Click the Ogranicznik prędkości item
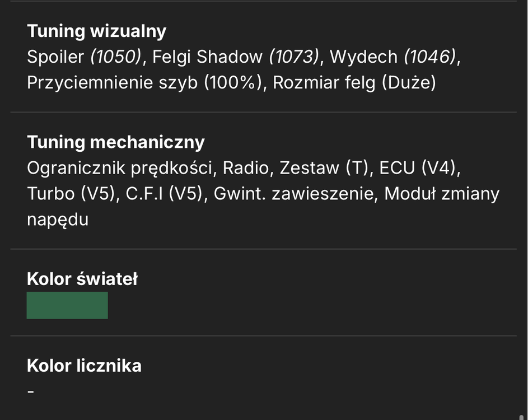Screen dimensions: 528x420 pos(119,168)
